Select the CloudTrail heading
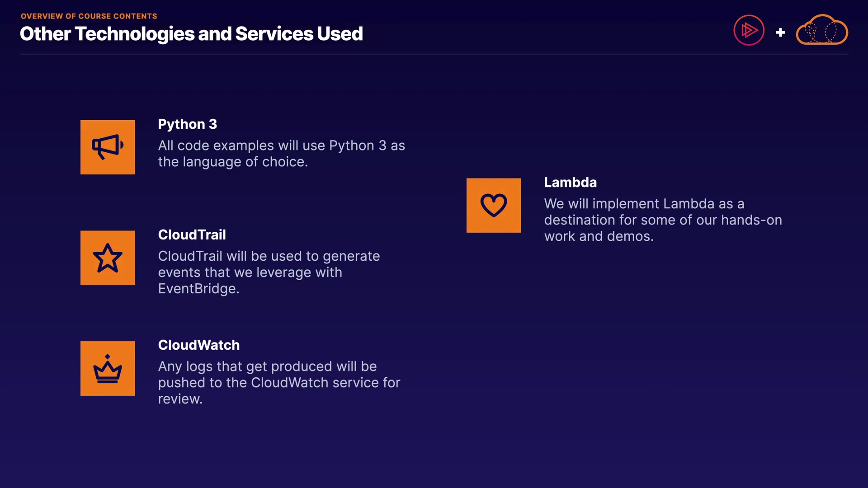This screenshot has width=868, height=488. [x=192, y=235]
